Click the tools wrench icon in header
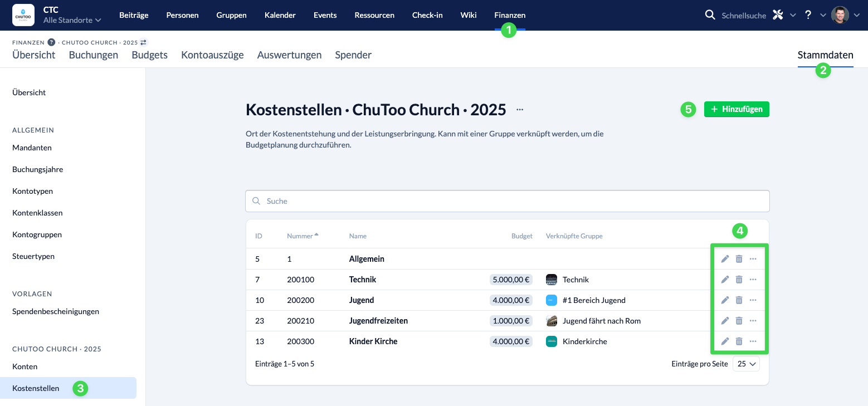This screenshot has width=868, height=406. coord(777,15)
